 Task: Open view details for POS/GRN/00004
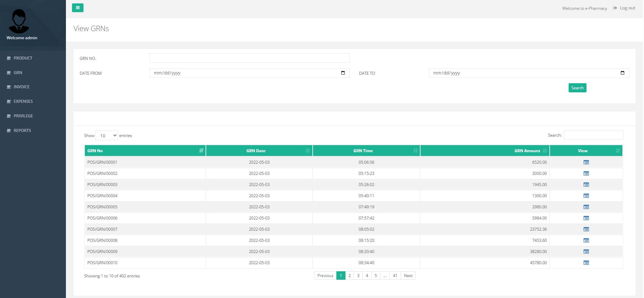tap(586, 196)
